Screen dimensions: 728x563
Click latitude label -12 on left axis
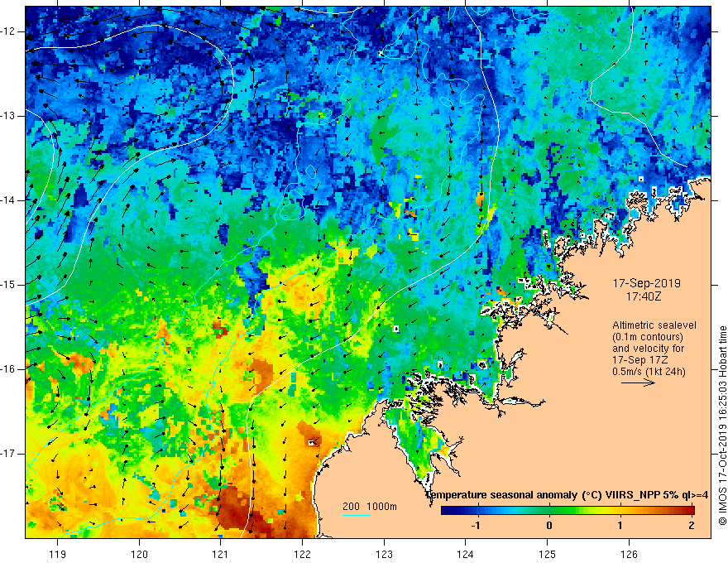(x=8, y=31)
